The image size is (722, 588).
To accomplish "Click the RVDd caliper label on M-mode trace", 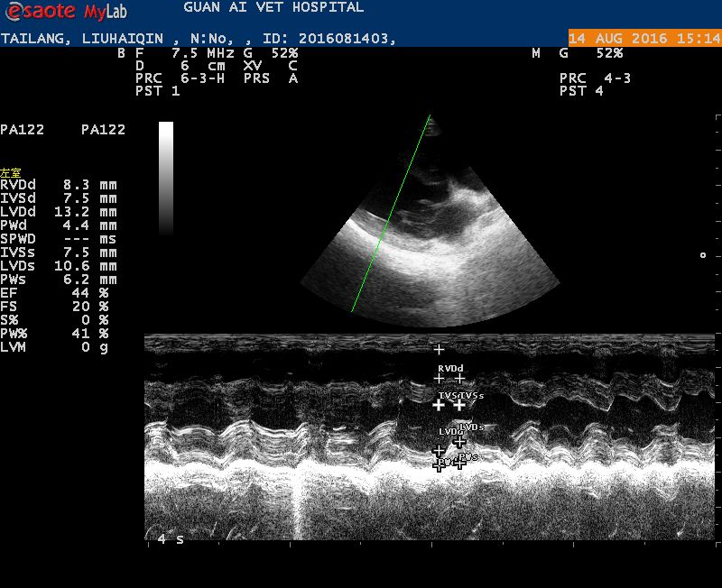I will point(450,369).
